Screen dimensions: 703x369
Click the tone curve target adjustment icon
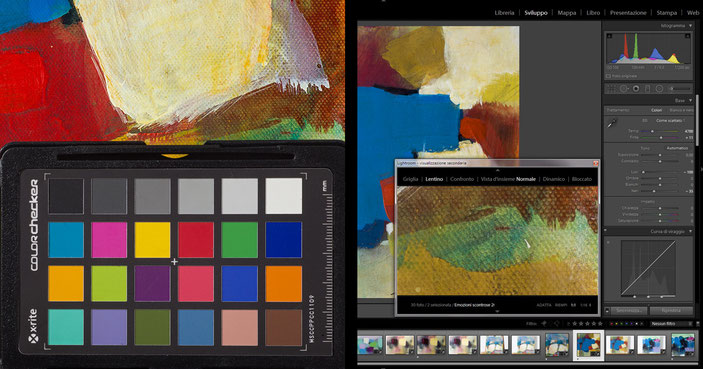coord(608,243)
